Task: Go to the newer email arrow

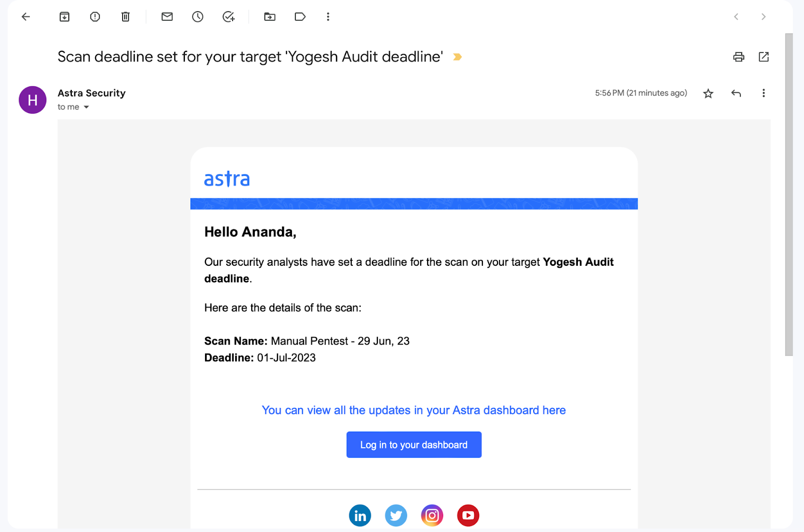Action: (736, 17)
